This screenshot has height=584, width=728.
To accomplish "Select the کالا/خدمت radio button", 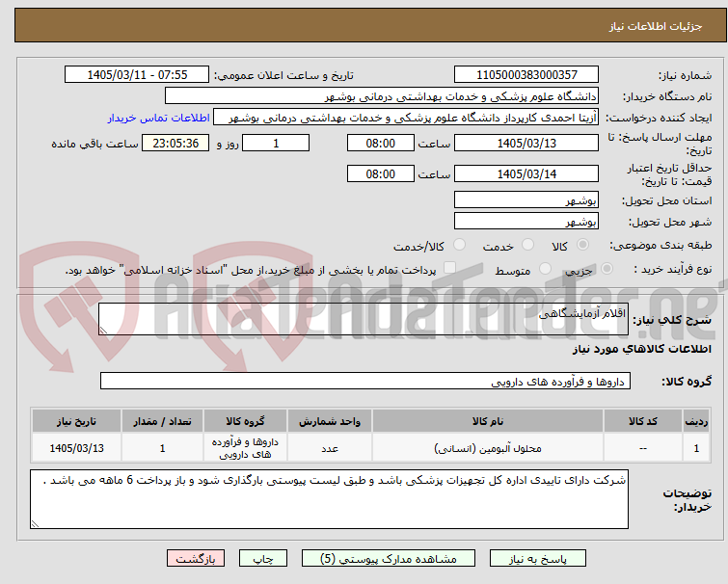I will 459,245.
